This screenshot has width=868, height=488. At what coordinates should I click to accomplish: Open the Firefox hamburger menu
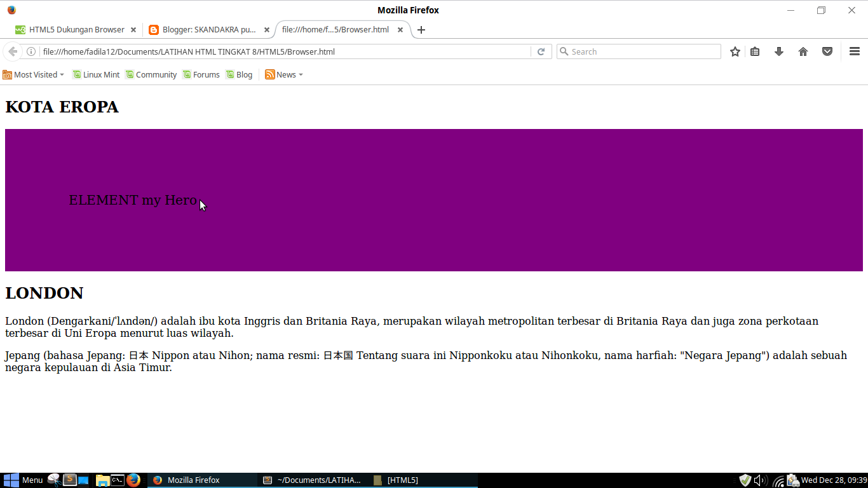(854, 51)
